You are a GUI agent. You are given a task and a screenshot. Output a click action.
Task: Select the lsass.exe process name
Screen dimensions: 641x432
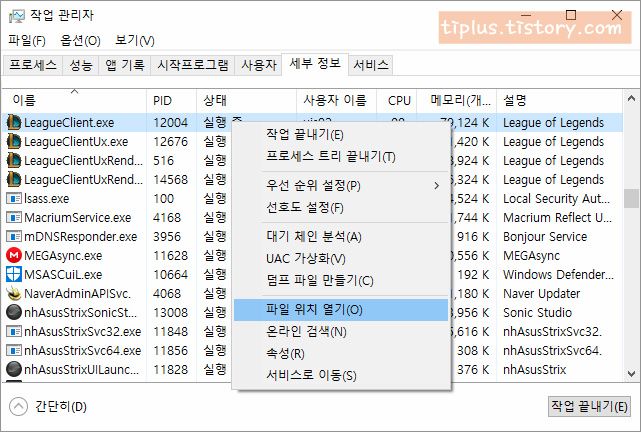pos(47,199)
